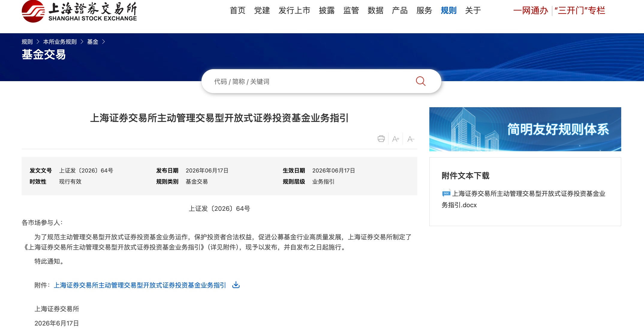Print the page with the printer icon
This screenshot has width=644, height=330.
pyautogui.click(x=381, y=139)
